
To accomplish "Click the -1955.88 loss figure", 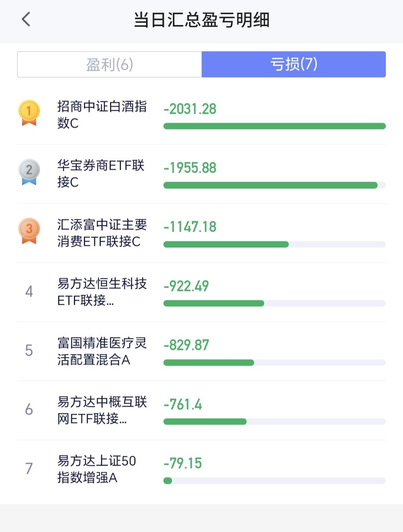I will (x=190, y=168).
